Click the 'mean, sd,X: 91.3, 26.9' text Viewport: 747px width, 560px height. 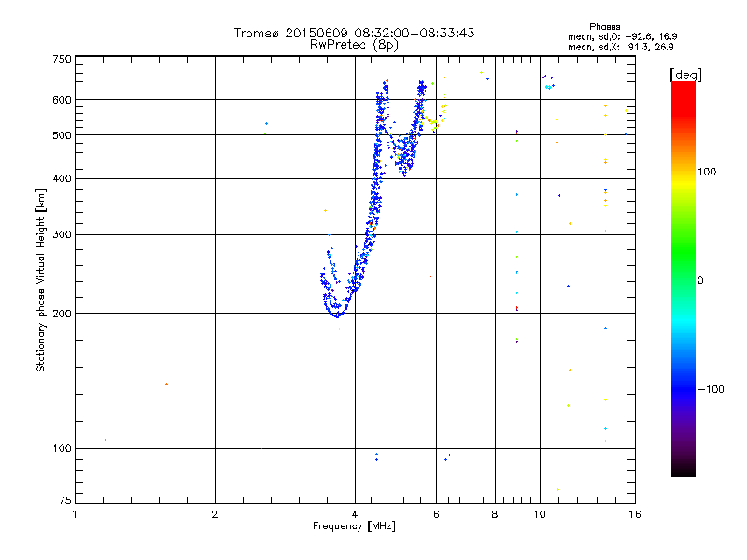click(620, 48)
